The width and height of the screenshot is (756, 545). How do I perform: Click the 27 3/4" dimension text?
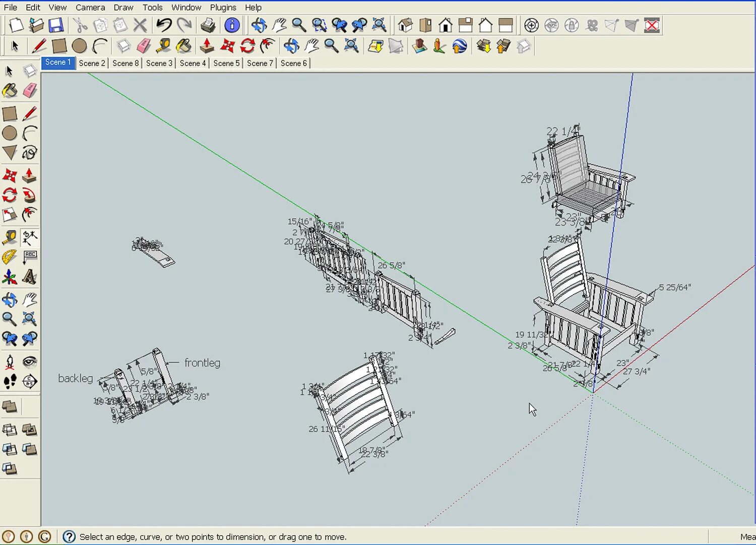point(637,371)
